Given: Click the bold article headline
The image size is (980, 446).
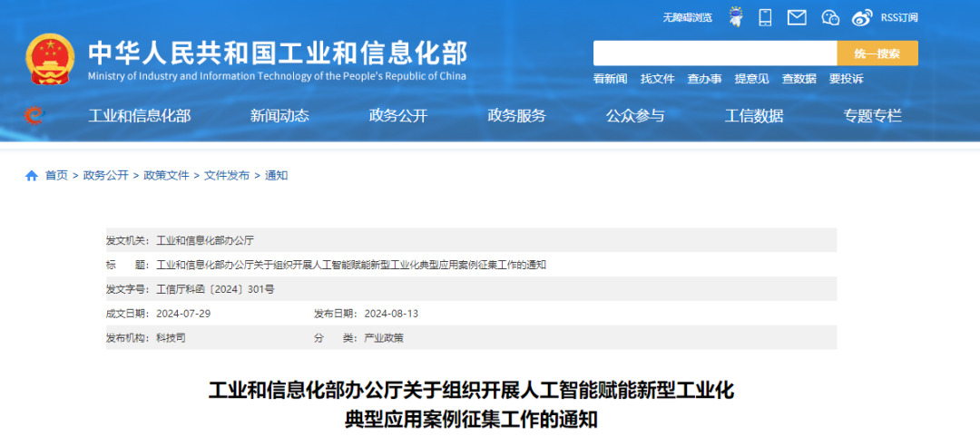Looking at the screenshot, I should pyautogui.click(x=471, y=405).
